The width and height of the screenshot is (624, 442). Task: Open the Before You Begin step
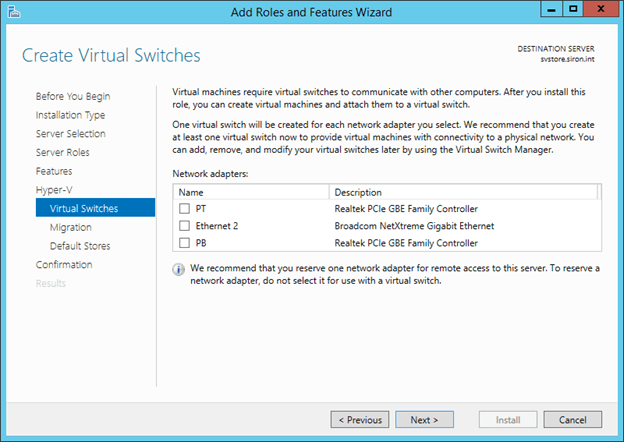coord(73,96)
